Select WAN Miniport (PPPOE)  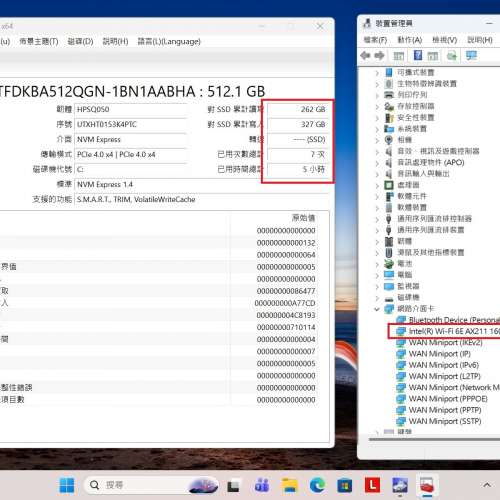448,399
